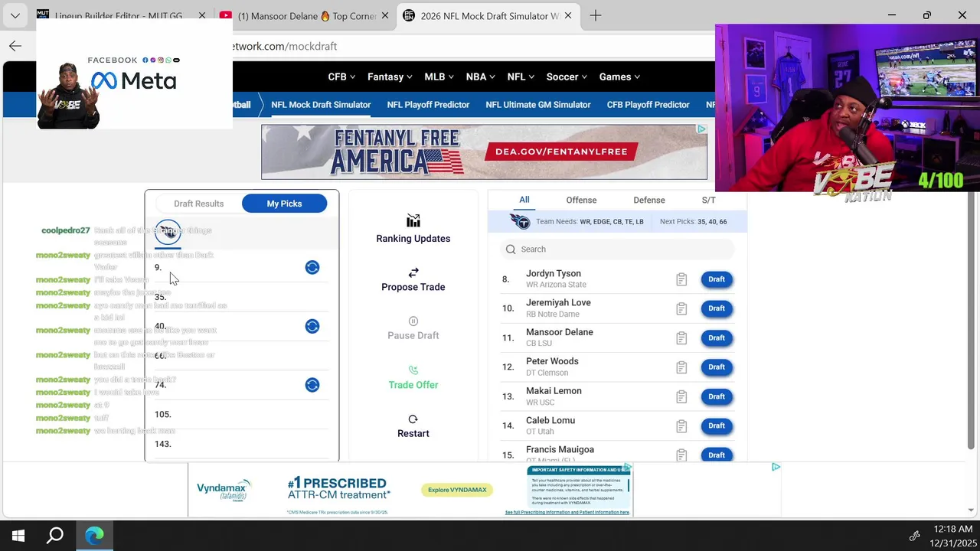Image resolution: width=980 pixels, height=551 pixels.
Task: Draft Peter Woods
Action: point(717,367)
